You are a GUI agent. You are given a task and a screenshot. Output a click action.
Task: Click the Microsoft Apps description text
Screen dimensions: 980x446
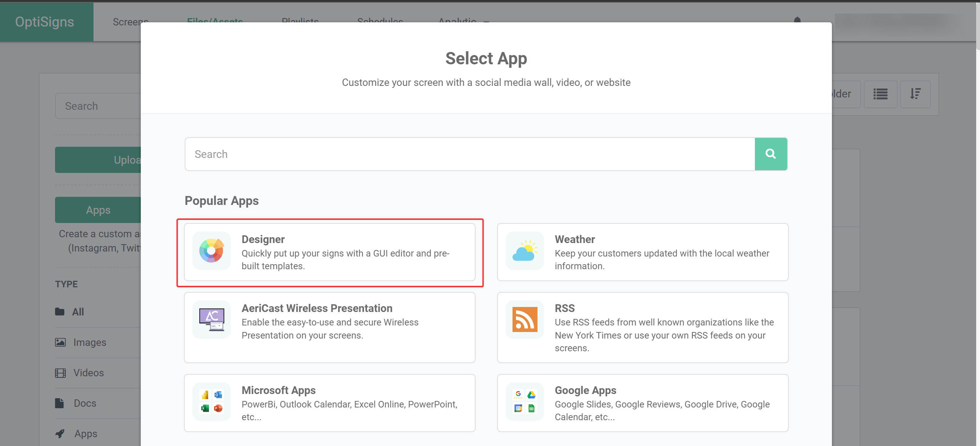[x=349, y=411]
